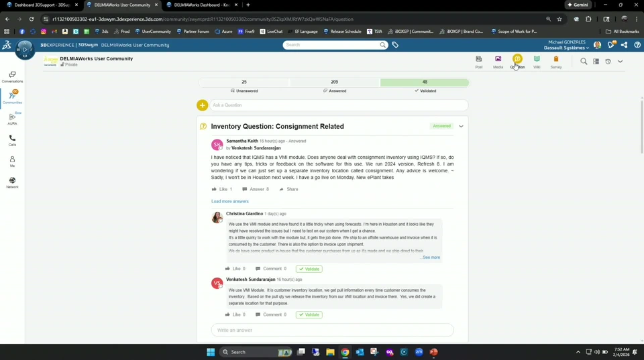Open user avatar in top bar
Image resolution: width=644 pixels, height=360 pixels.
click(x=598, y=45)
